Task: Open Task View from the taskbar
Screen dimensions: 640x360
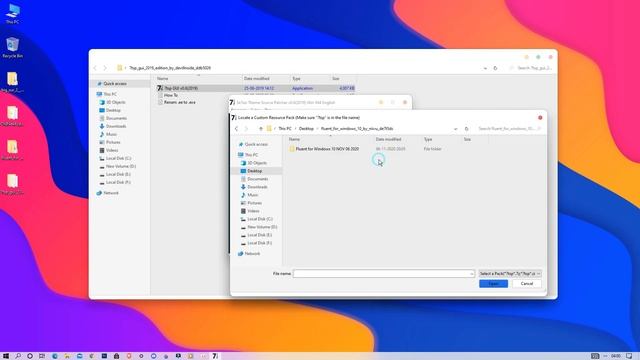Action: (x=42, y=356)
